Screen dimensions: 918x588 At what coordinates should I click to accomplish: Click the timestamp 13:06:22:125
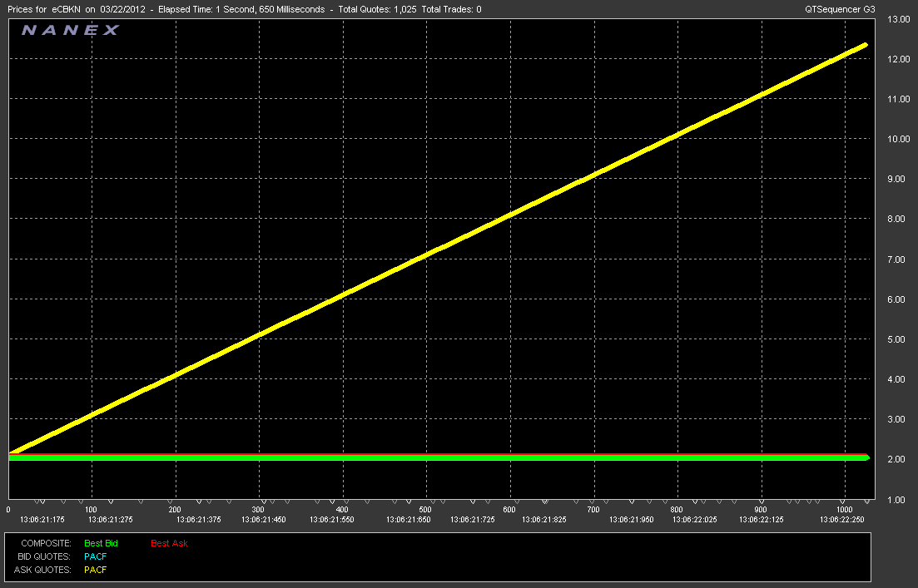pos(762,520)
